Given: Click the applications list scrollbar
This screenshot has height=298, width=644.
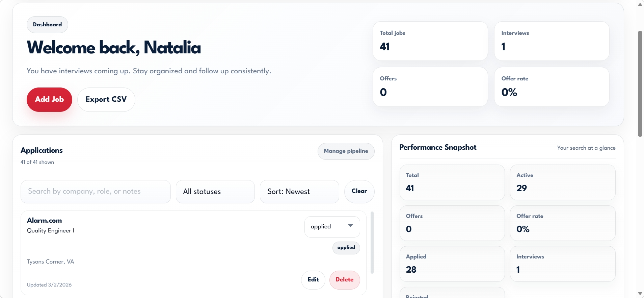Looking at the screenshot, I should (x=372, y=242).
